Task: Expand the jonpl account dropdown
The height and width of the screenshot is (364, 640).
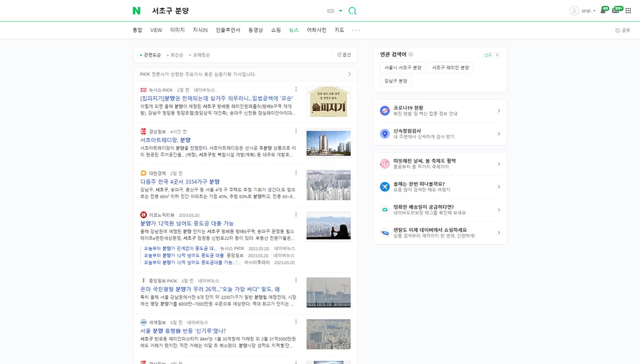Action: click(x=588, y=11)
